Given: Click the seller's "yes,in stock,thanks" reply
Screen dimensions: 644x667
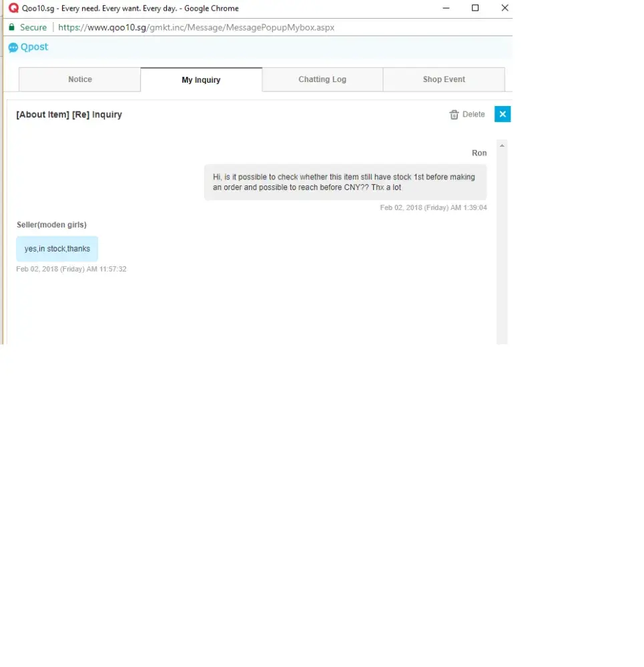Looking at the screenshot, I should tap(57, 249).
